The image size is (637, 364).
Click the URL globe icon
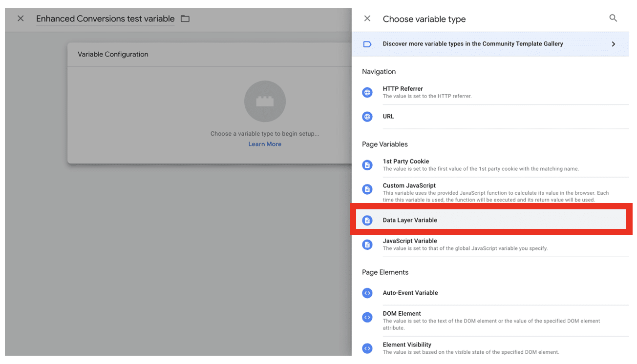(x=367, y=117)
